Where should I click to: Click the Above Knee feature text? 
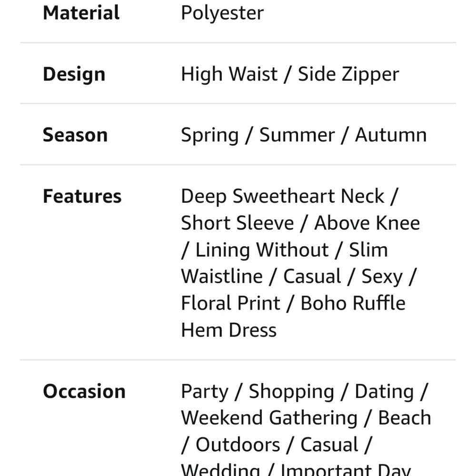pos(367,223)
